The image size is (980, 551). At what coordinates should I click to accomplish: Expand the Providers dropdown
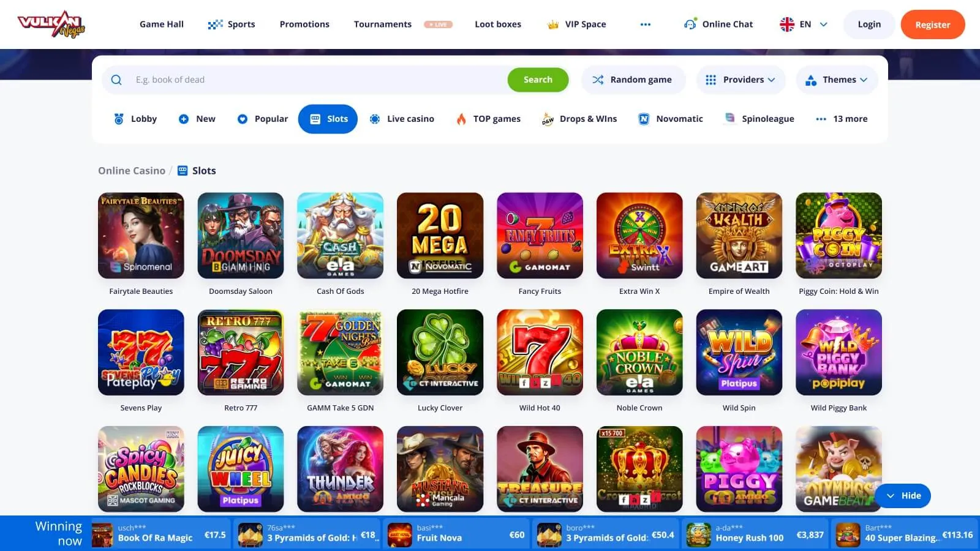click(741, 80)
